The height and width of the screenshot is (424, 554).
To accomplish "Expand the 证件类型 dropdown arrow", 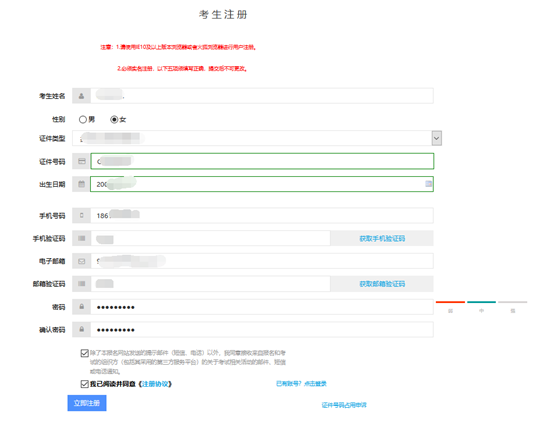I will [x=437, y=138].
